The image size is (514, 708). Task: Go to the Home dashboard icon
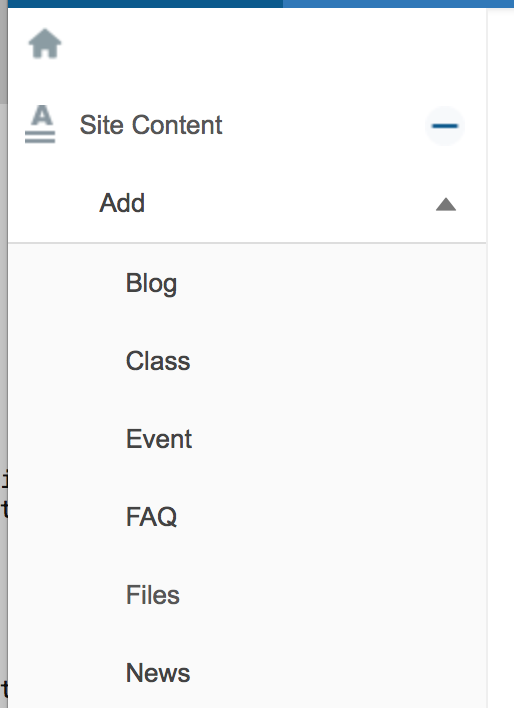pos(45,44)
